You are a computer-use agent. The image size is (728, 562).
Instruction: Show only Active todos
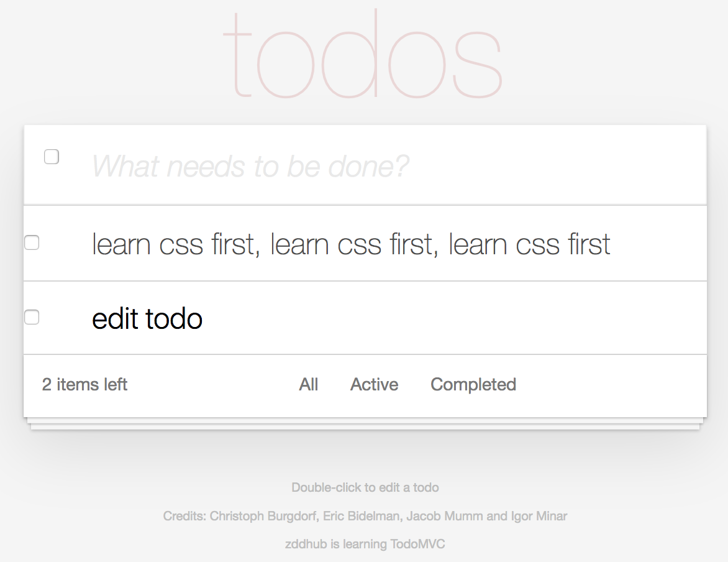coord(374,384)
